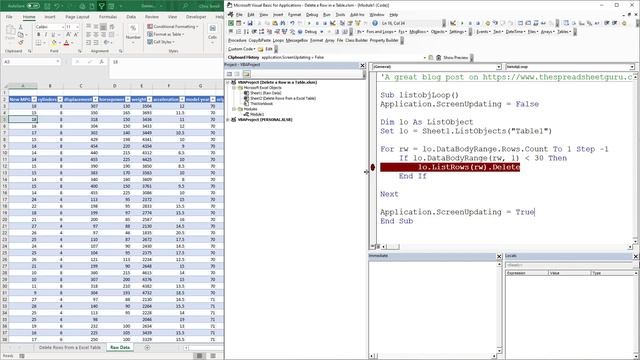Open VBA editor Insert menu
Screen dimensions: 640x360
(278, 15)
